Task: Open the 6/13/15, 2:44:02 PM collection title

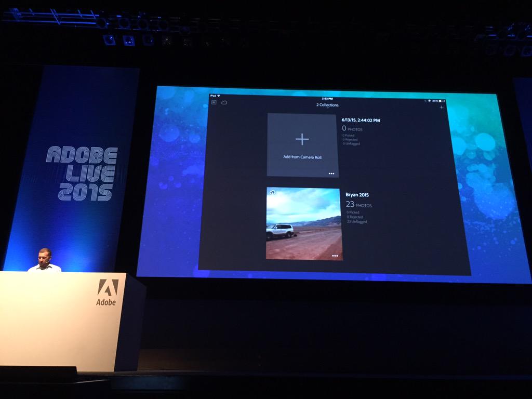Action: [361, 120]
